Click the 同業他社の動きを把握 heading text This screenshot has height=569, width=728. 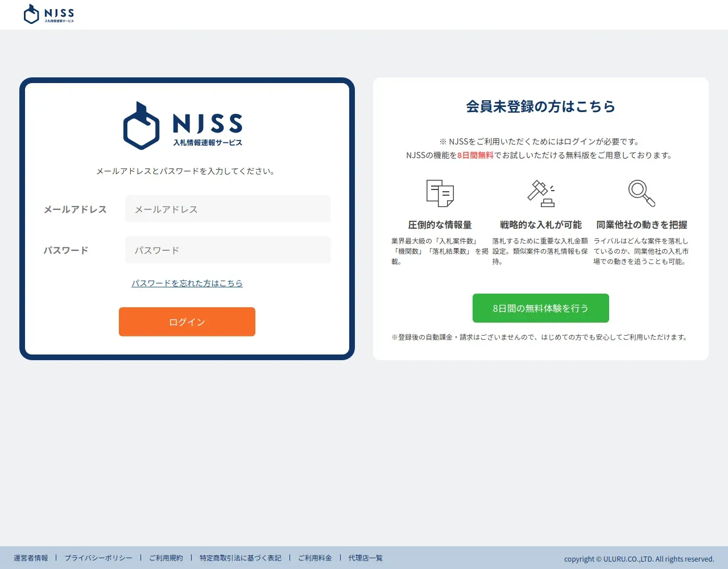642,225
